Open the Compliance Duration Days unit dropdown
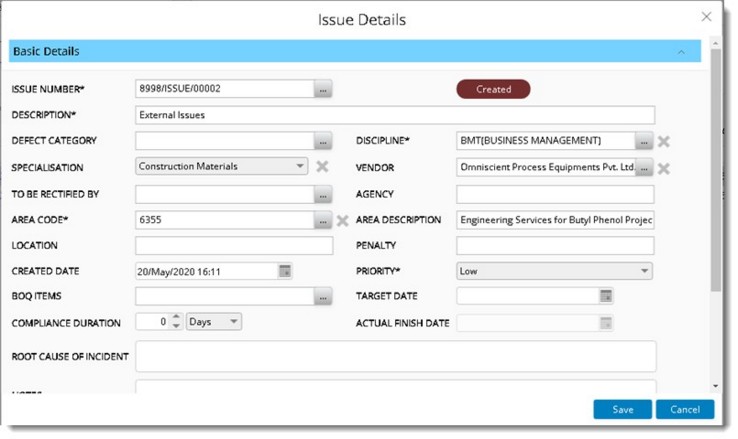The height and width of the screenshot is (439, 738). click(x=234, y=322)
